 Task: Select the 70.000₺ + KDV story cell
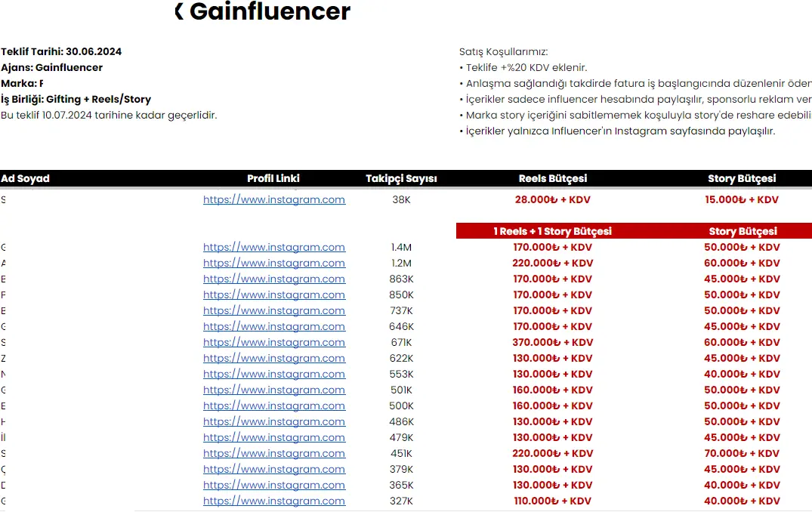pos(742,454)
